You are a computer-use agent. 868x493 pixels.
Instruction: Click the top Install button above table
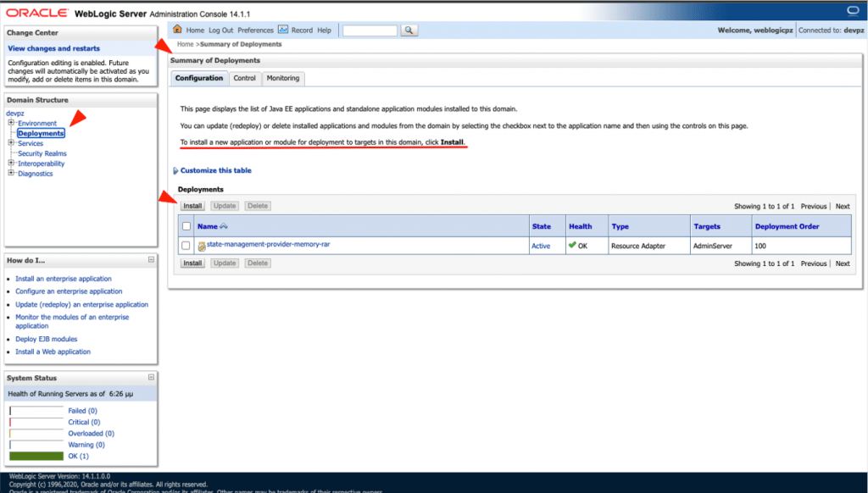(192, 206)
